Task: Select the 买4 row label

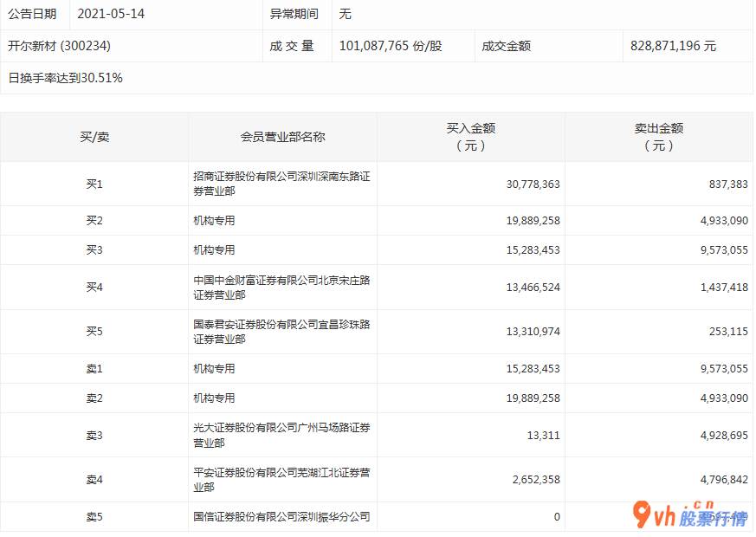Action: click(x=94, y=288)
